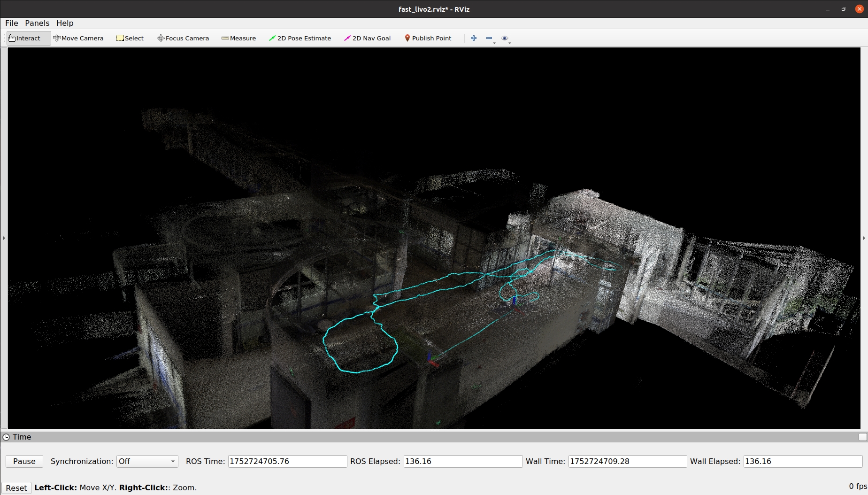Screen dimensions: 868x495
Task: Open the minus remove-tool dropdown
Action: [490, 39]
